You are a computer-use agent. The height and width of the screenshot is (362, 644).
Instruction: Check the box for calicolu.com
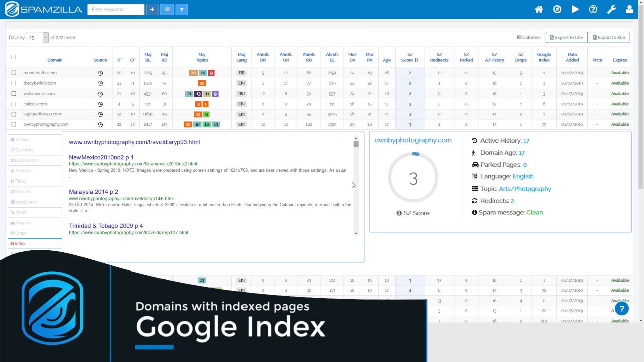14,104
